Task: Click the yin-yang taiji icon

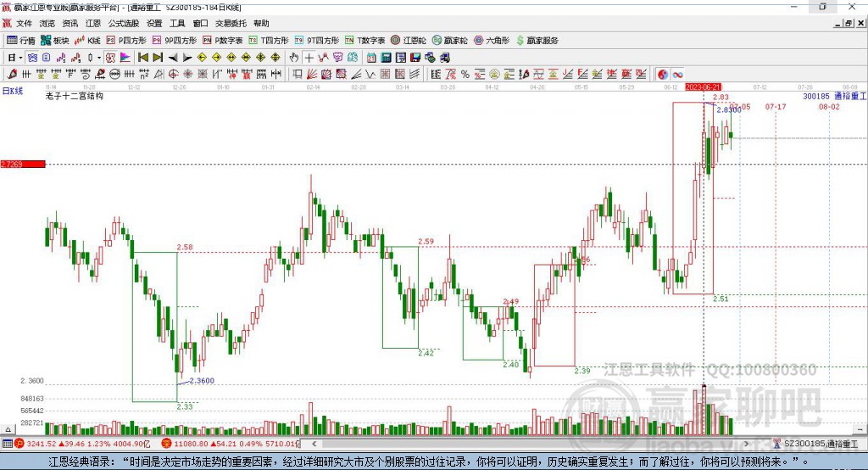Action: (663, 74)
